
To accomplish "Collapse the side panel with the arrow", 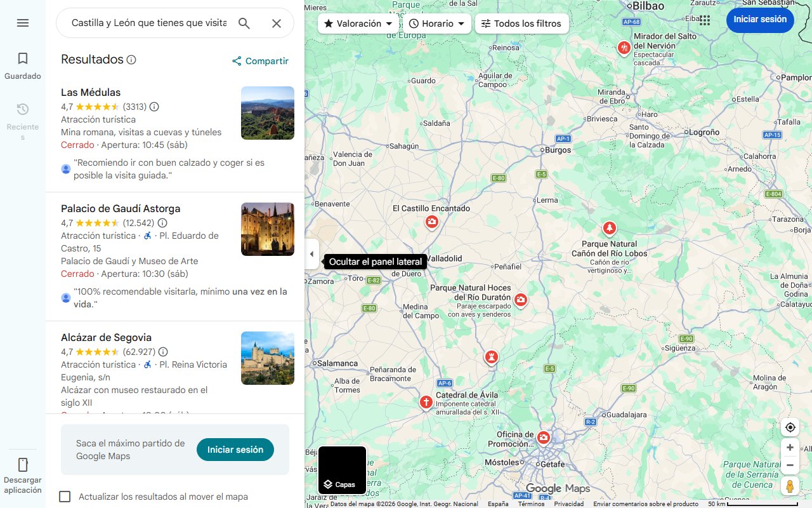I will (311, 253).
